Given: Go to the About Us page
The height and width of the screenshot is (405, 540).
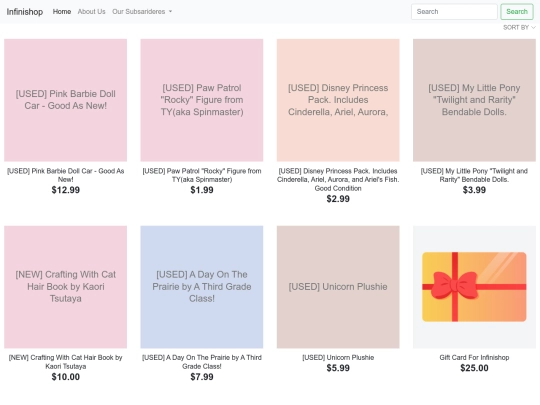Looking at the screenshot, I should 91,12.
